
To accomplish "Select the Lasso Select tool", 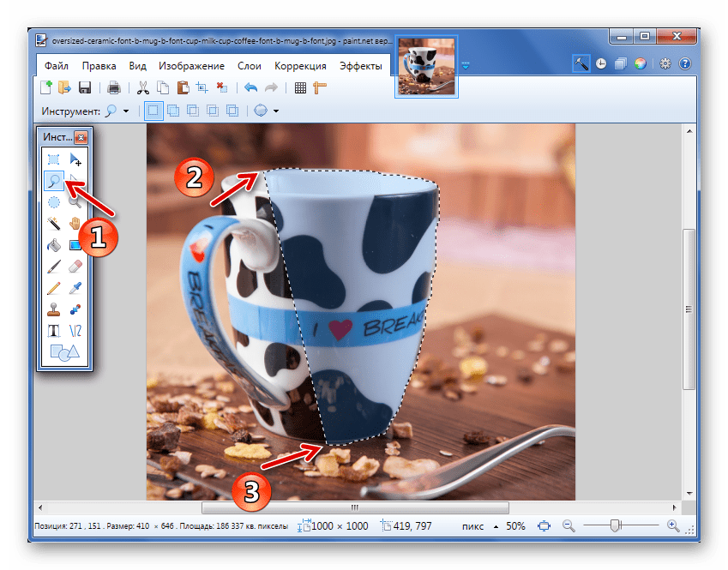I will coord(53,180).
